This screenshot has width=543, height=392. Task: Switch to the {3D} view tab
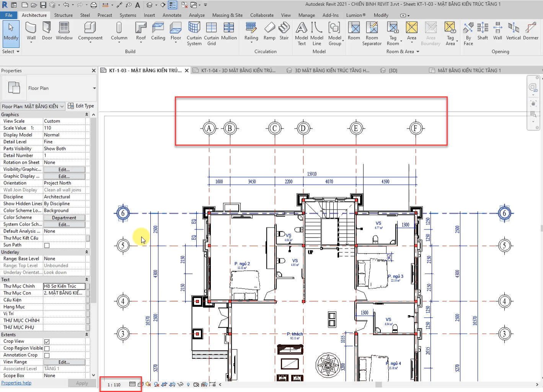pyautogui.click(x=393, y=71)
